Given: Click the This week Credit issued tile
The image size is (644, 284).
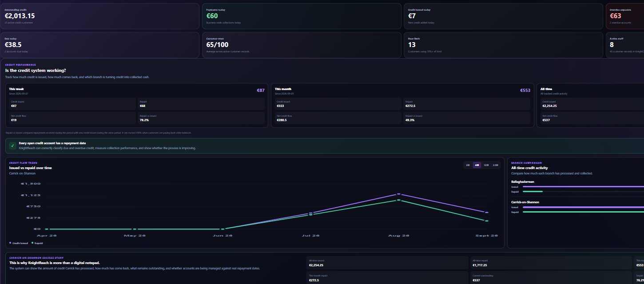Looking at the screenshot, I should click(x=72, y=104).
